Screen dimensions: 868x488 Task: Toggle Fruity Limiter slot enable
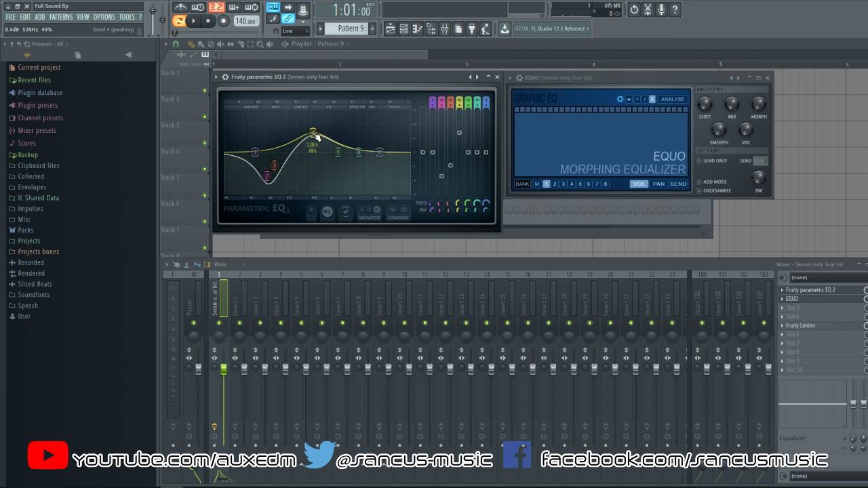(866, 325)
